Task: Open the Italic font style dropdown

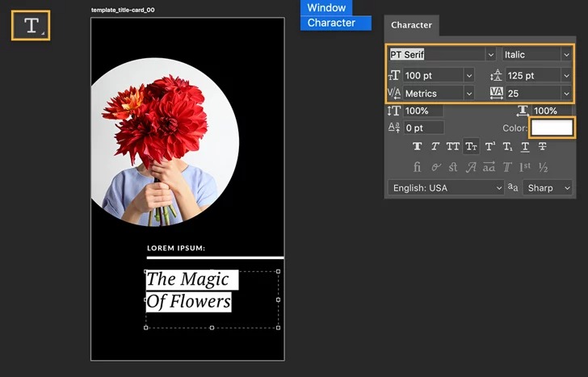Action: (565, 55)
